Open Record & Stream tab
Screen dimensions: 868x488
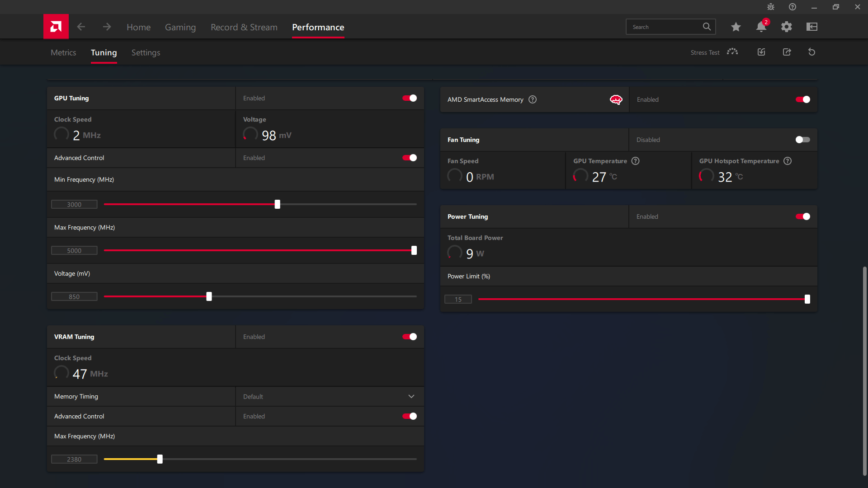pyautogui.click(x=244, y=27)
